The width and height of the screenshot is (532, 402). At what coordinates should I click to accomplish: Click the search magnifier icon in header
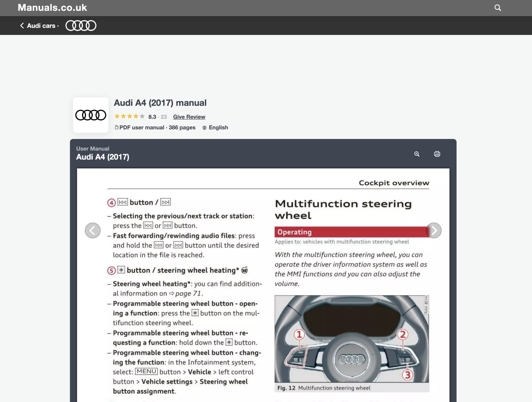coord(497,8)
